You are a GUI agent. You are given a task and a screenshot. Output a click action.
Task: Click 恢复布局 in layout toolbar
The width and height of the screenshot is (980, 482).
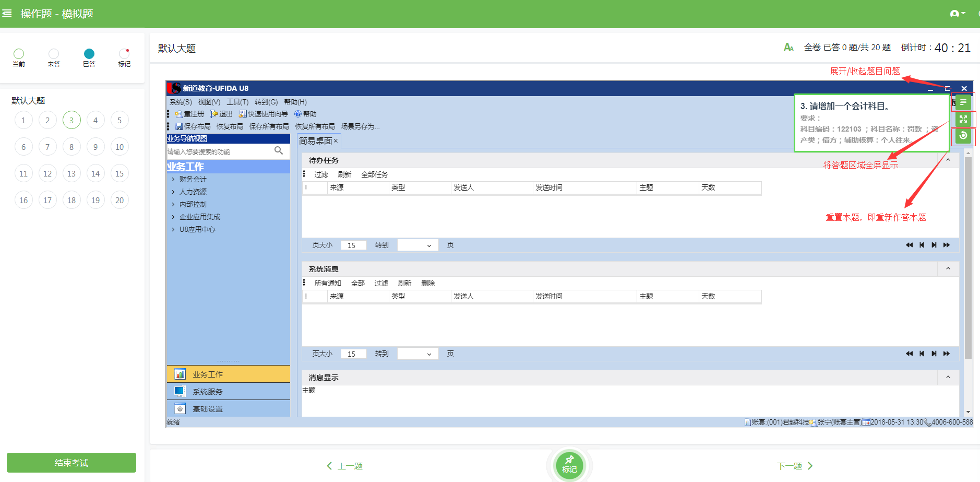(x=230, y=126)
